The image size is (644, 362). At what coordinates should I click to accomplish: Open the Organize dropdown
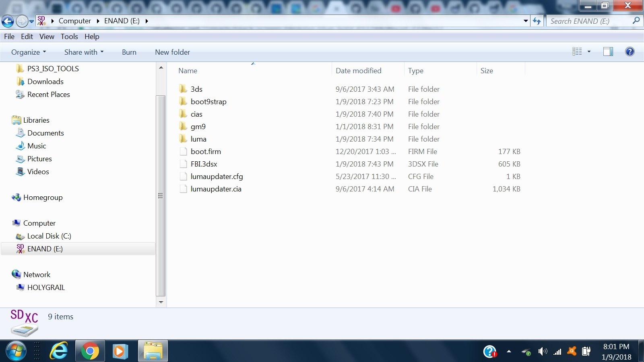(29, 52)
